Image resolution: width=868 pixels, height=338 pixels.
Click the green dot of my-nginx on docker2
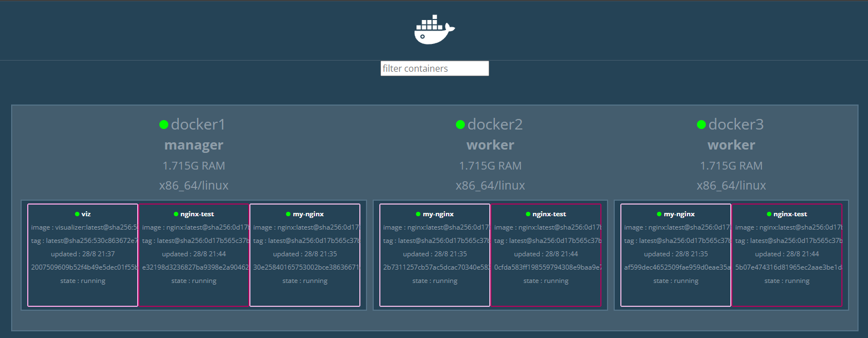coord(418,214)
